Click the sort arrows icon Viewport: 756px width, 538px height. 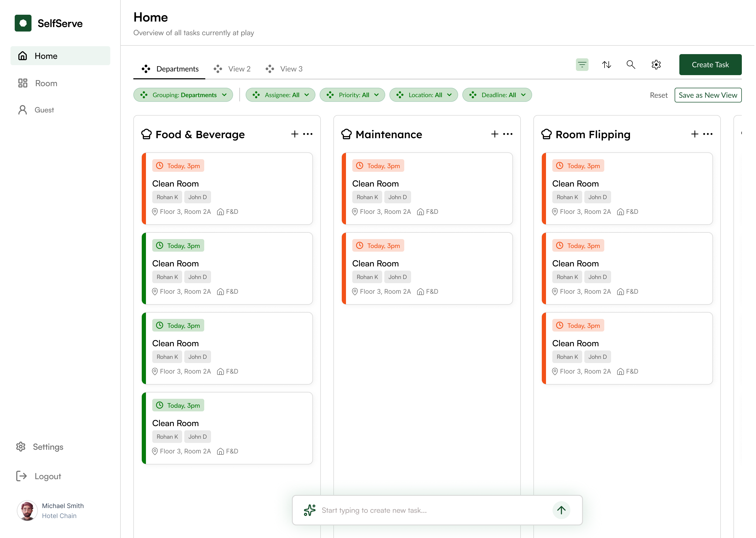(606, 64)
